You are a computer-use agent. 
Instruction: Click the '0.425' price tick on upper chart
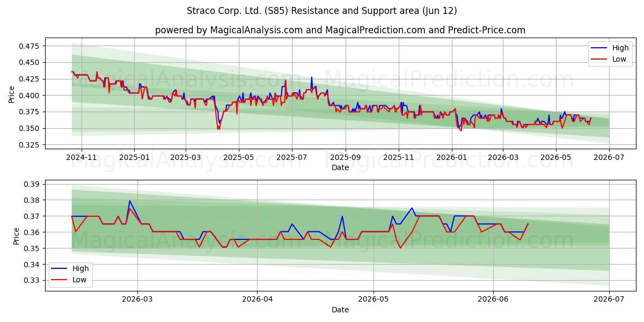[x=30, y=79]
